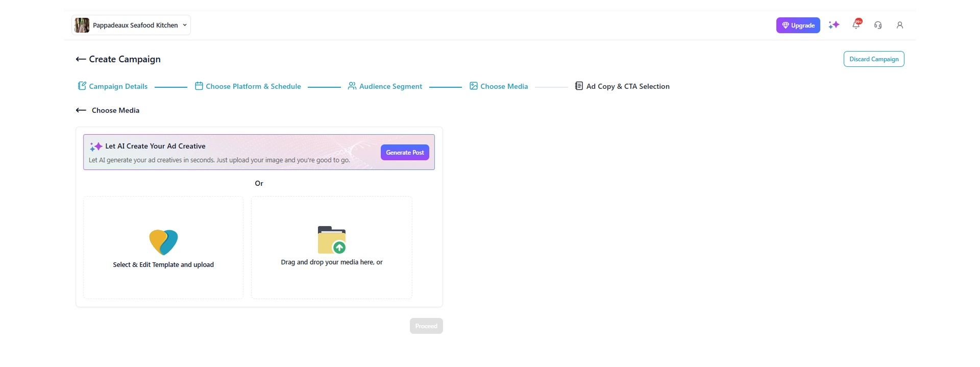Click the Generate Post button
The image size is (980, 367).
[x=405, y=153]
